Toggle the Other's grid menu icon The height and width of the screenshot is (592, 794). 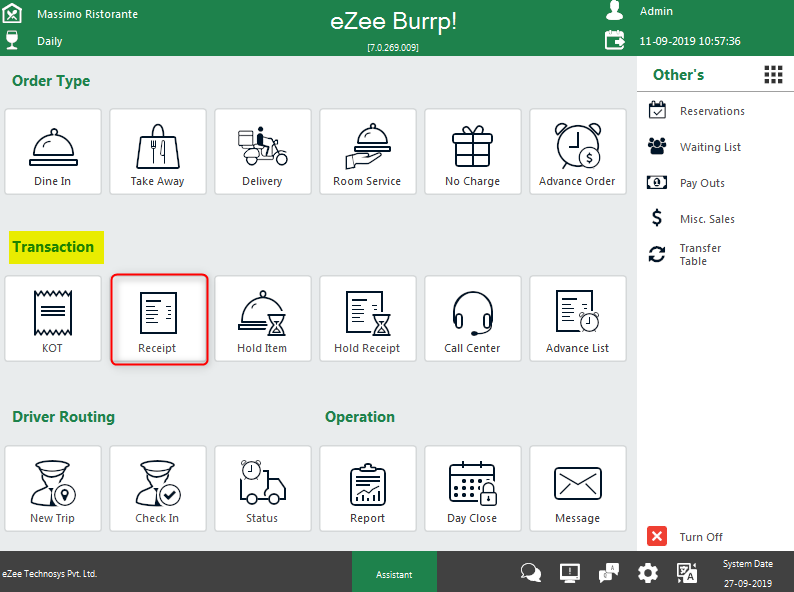click(x=773, y=74)
